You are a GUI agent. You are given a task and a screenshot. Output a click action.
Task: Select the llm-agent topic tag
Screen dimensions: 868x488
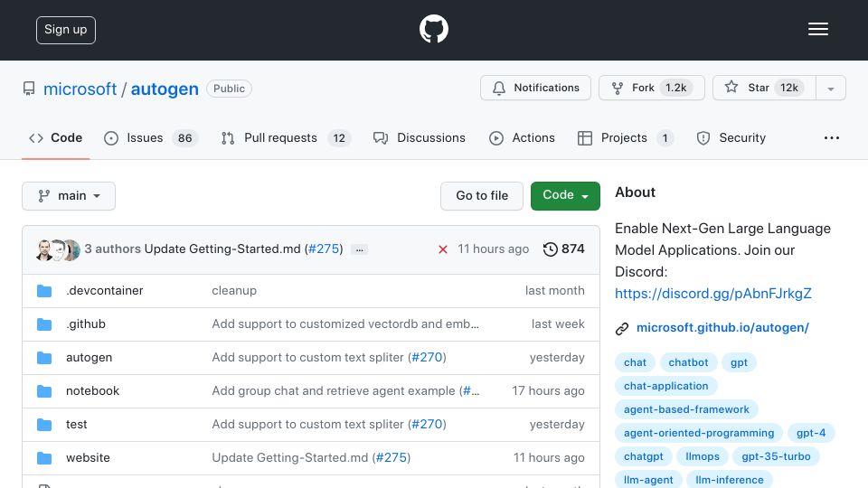648,480
